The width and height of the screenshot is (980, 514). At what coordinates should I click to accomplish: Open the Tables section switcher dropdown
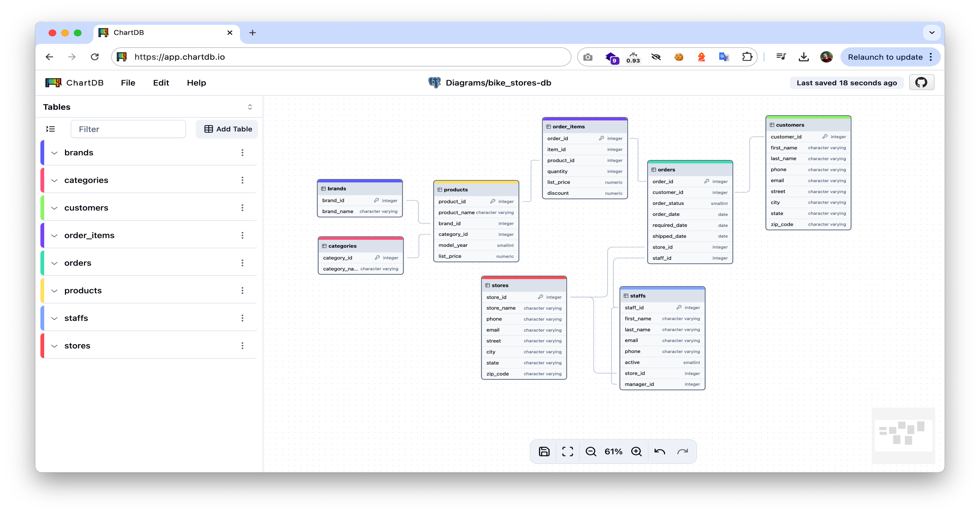[x=250, y=107]
